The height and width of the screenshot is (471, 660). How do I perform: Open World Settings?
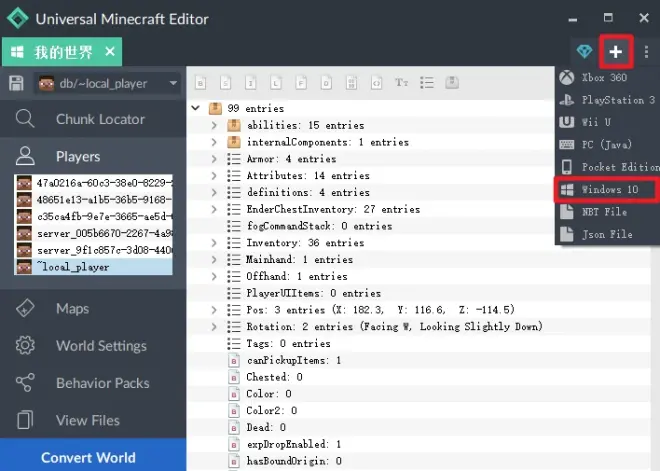93,346
